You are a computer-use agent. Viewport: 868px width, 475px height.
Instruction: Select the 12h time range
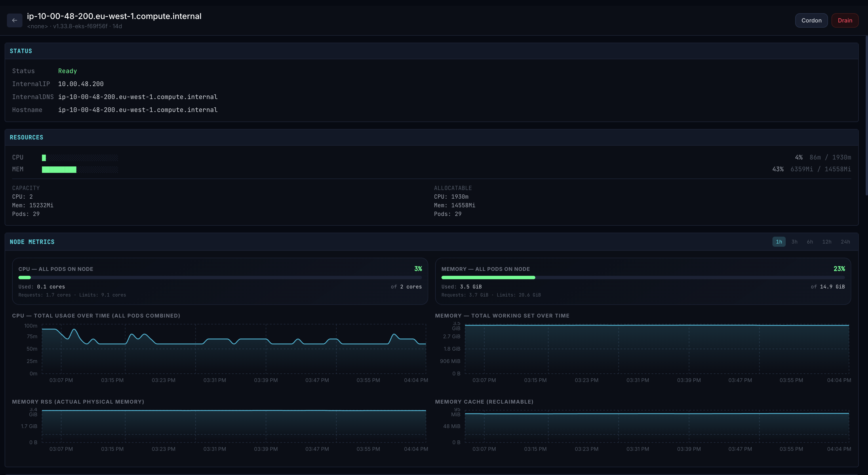pyautogui.click(x=827, y=242)
